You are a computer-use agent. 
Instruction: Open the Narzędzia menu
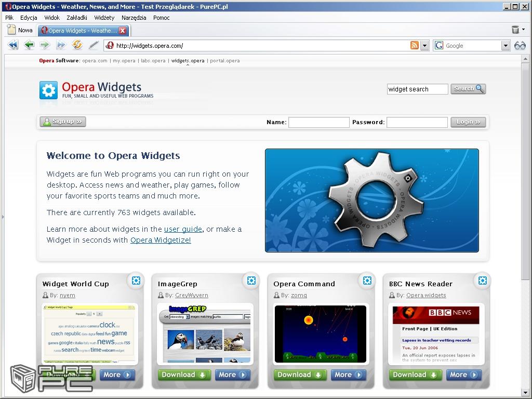tap(134, 18)
